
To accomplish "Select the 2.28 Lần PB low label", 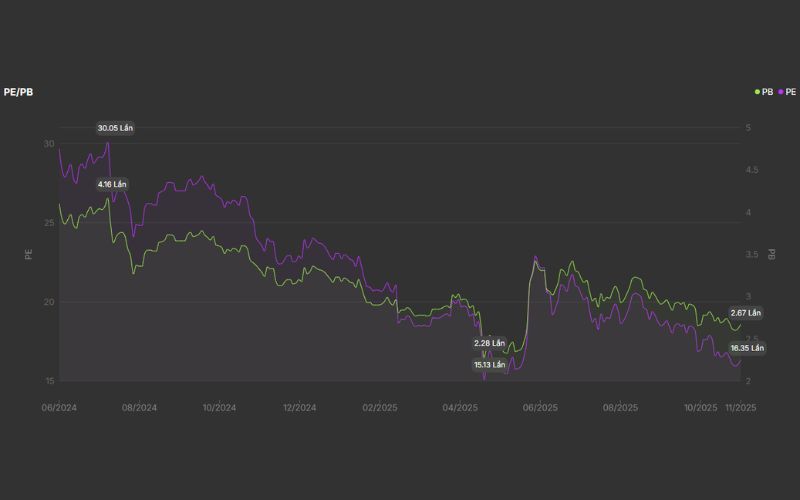I will pyautogui.click(x=489, y=343).
